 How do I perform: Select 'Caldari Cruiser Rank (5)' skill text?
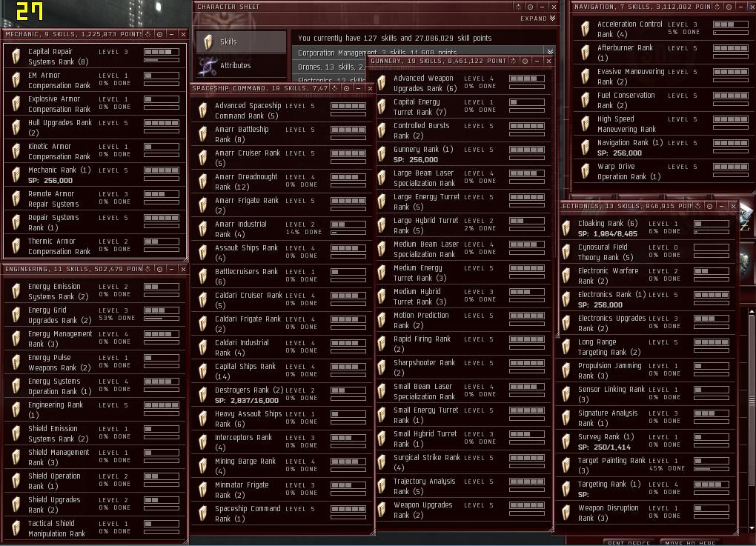[x=248, y=300]
